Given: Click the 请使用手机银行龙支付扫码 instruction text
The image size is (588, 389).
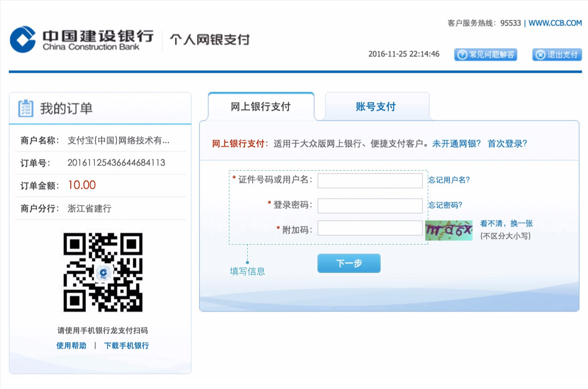Looking at the screenshot, I should (102, 331).
